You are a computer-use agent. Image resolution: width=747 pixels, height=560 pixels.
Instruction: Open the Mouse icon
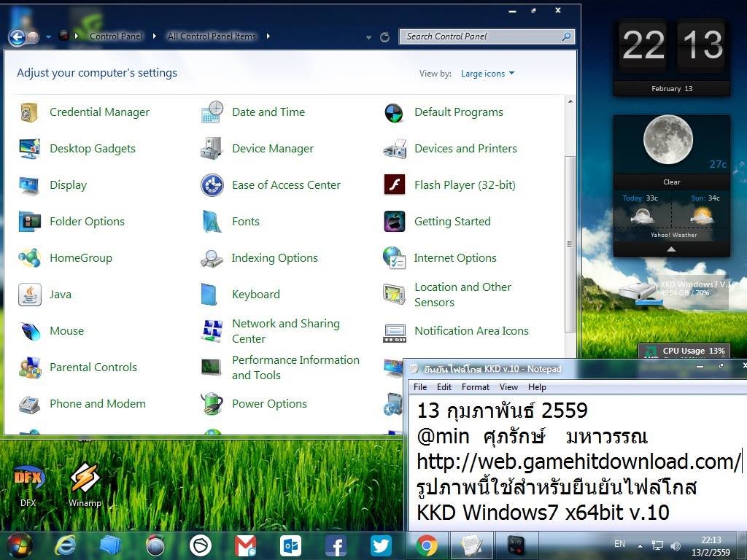pyautogui.click(x=29, y=331)
